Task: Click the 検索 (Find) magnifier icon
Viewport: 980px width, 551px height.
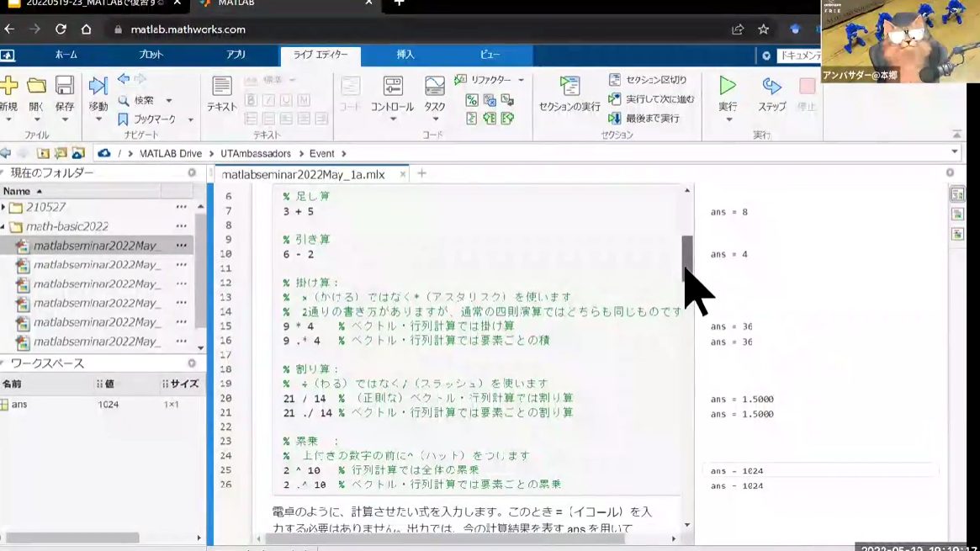Action: point(124,100)
